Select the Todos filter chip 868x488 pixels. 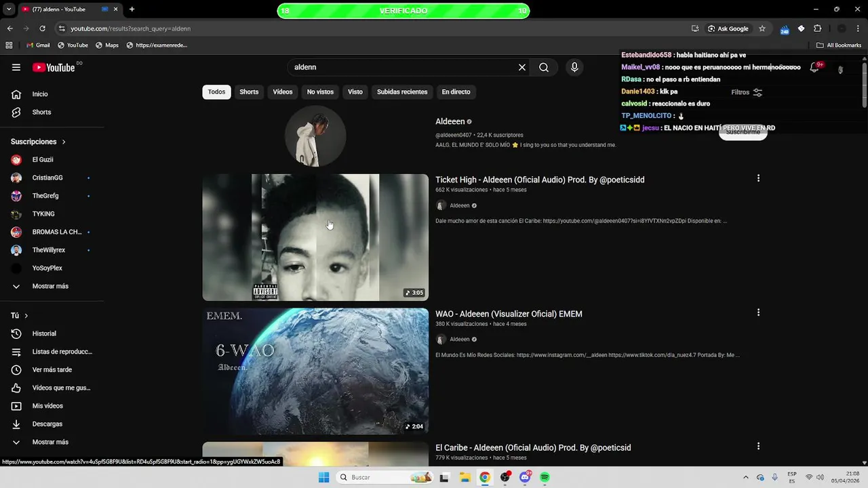pyautogui.click(x=216, y=92)
